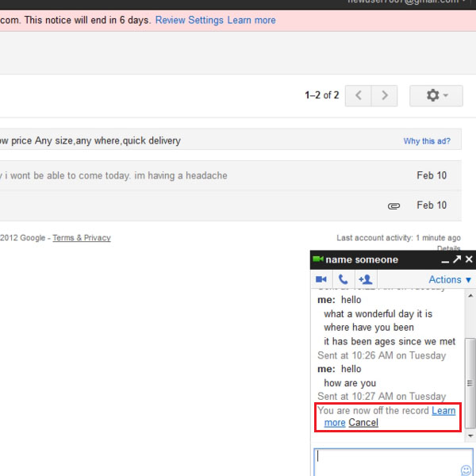The image size is (476, 476).
Task: Go to the older messages with the right arrow
Action: 384,96
